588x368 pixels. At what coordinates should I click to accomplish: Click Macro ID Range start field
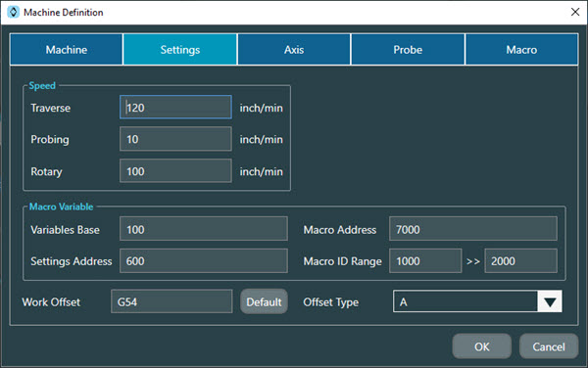pyautogui.click(x=425, y=260)
